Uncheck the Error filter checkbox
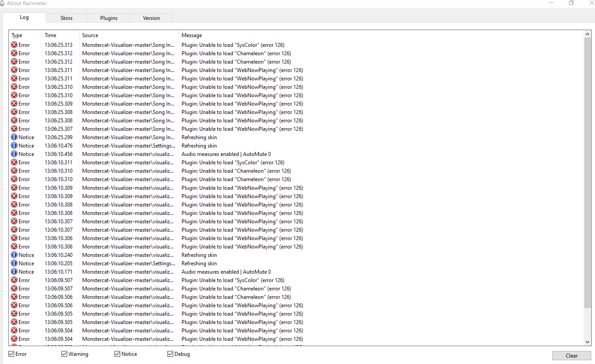 11,354
